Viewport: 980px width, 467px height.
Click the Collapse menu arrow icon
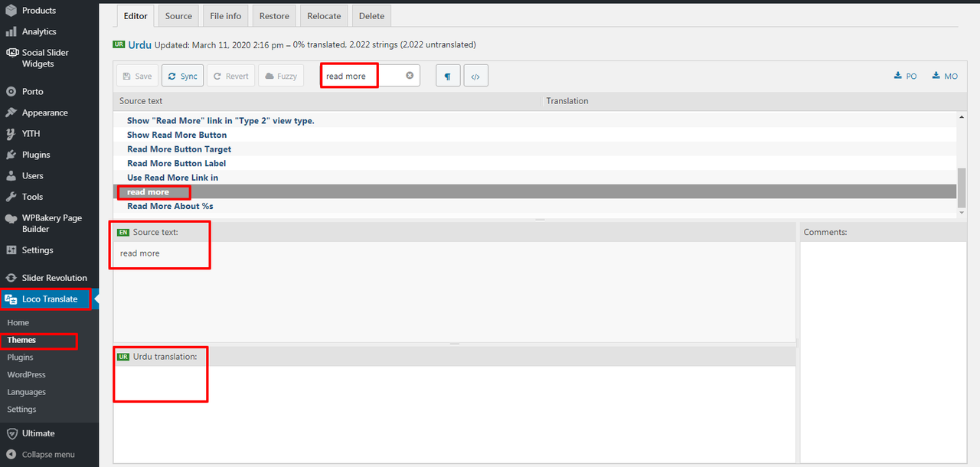pyautogui.click(x=11, y=454)
